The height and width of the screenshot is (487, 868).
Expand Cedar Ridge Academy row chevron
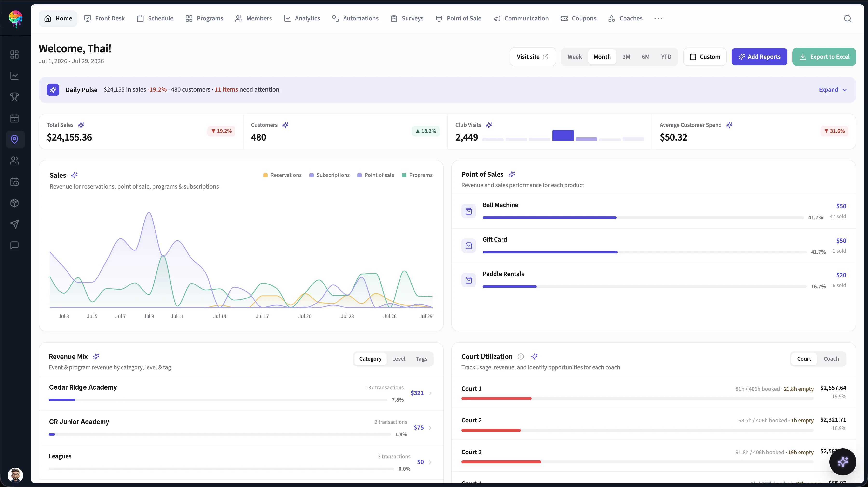coord(430,393)
